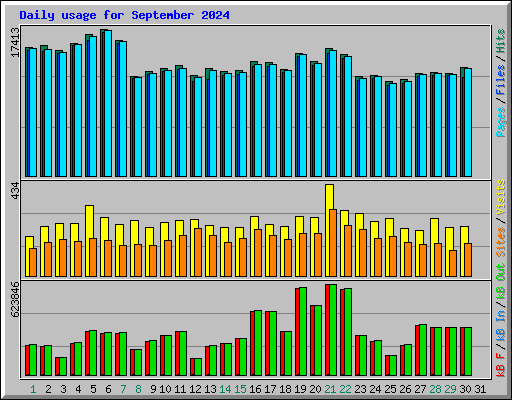The height and width of the screenshot is (400, 512).
Task: Click the green kB Out bar for day 21
Action: click(x=333, y=330)
